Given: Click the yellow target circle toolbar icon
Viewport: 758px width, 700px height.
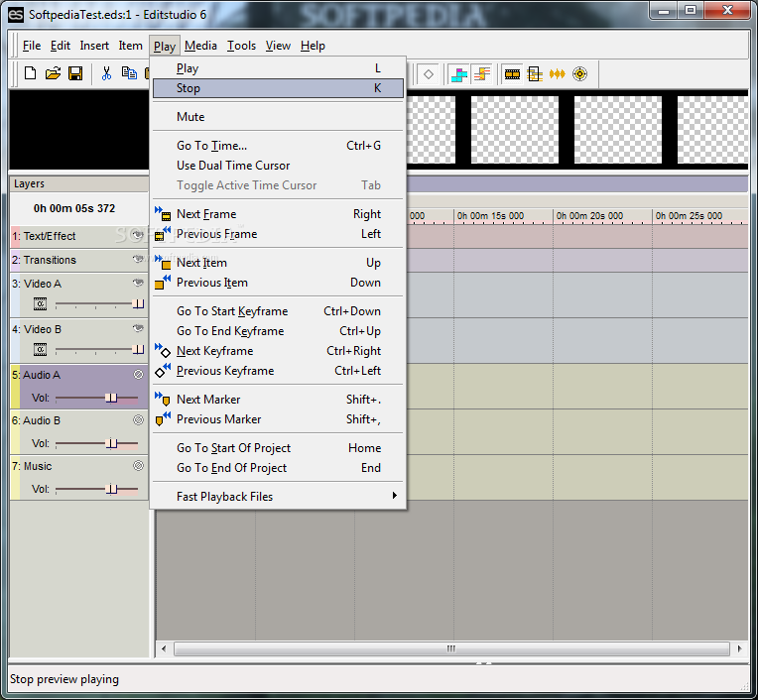Looking at the screenshot, I should pyautogui.click(x=579, y=74).
